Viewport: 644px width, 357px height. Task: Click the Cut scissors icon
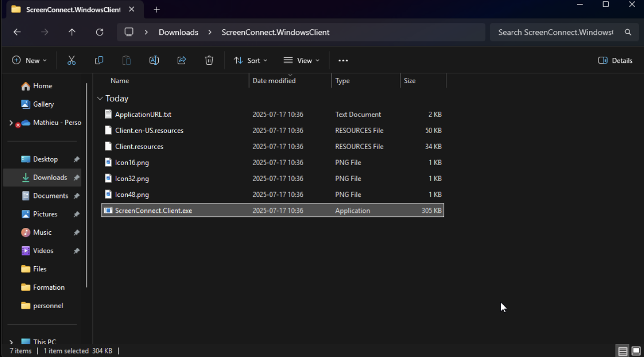pyautogui.click(x=71, y=60)
